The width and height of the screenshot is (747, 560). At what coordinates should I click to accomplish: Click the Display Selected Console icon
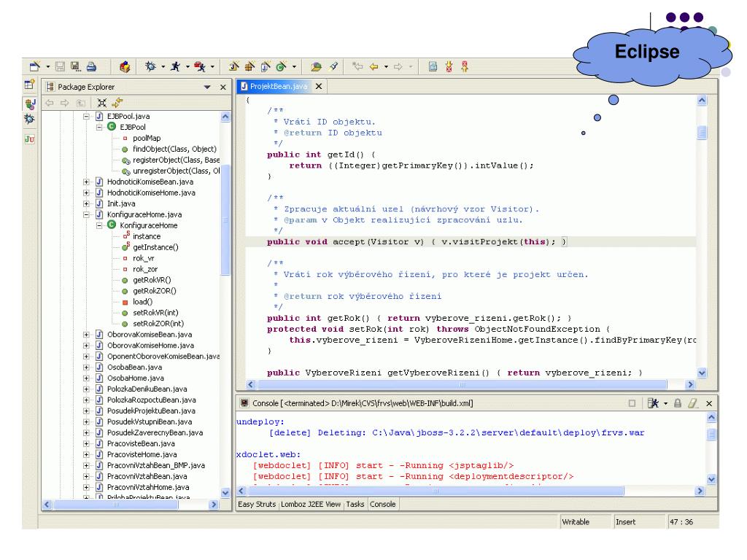click(653, 403)
